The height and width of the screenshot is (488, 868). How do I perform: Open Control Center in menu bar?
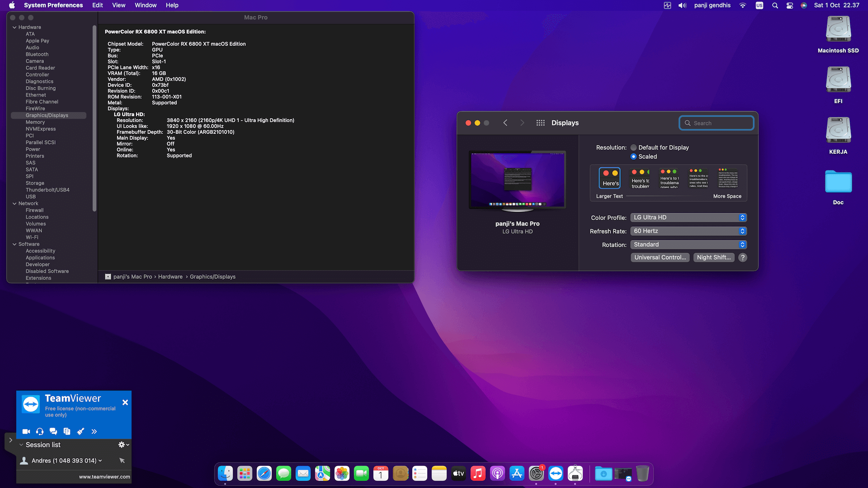pos(790,5)
